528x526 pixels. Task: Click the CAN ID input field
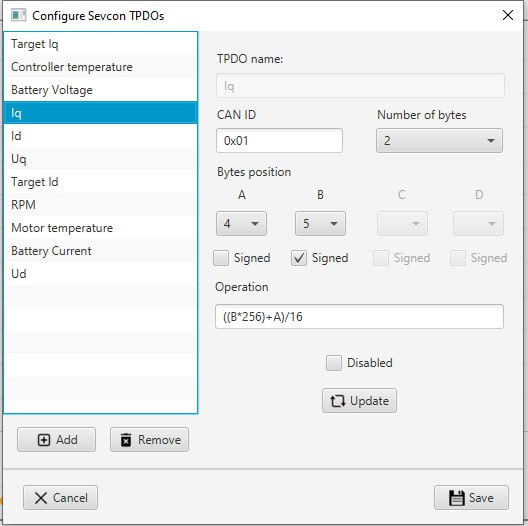pos(279,140)
